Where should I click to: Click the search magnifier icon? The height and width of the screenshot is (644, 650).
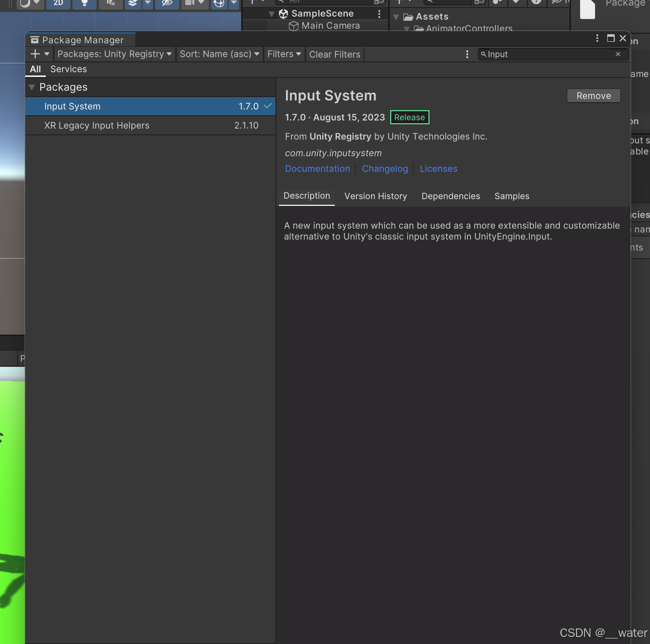click(483, 54)
